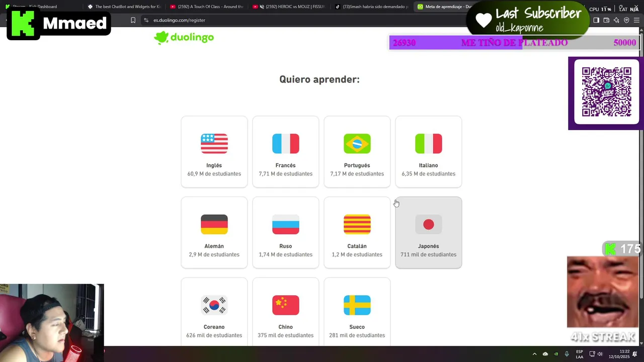Choose the Coreano course with Korean flag
This screenshot has width=644, height=362.
coord(214,312)
